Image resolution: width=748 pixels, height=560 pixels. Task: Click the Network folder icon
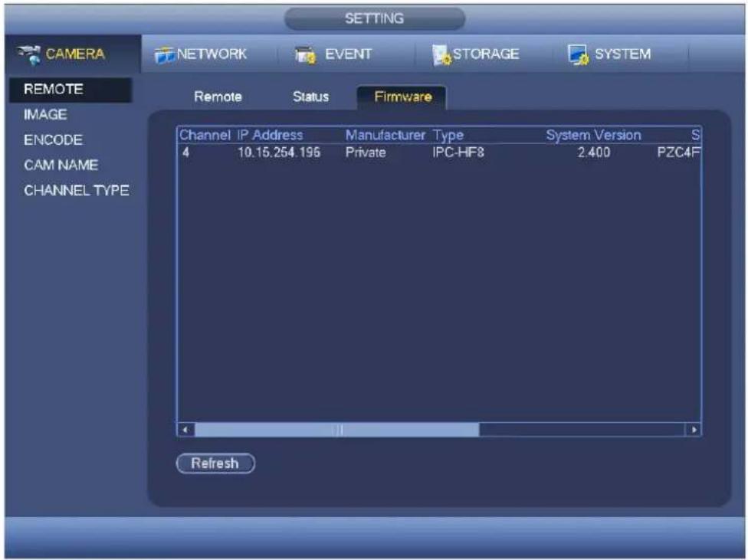[165, 55]
